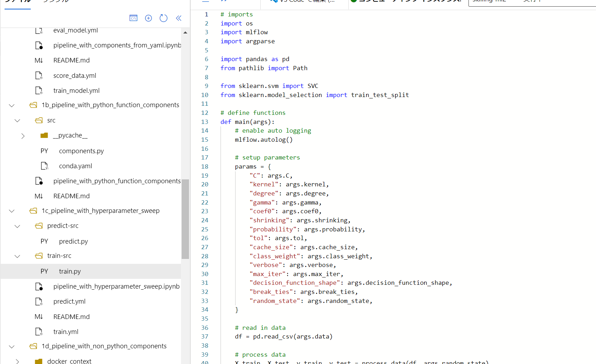Image resolution: width=596 pixels, height=364 pixels.
Task: Click the 'import mlflow' code line
Action: pos(244,32)
